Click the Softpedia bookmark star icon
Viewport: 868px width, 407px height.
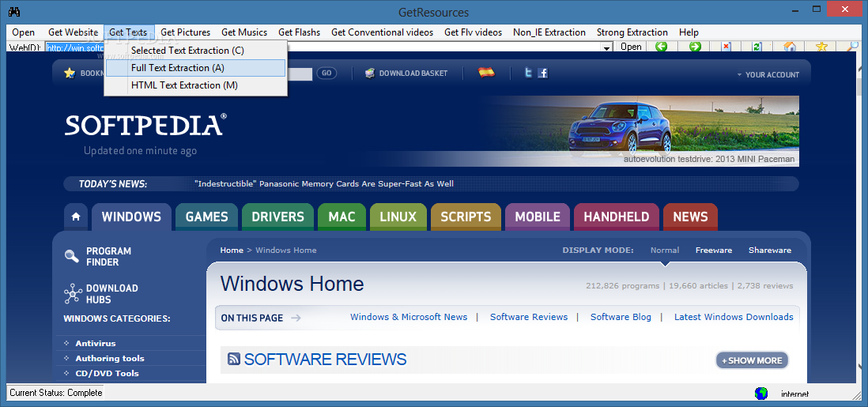coord(70,73)
